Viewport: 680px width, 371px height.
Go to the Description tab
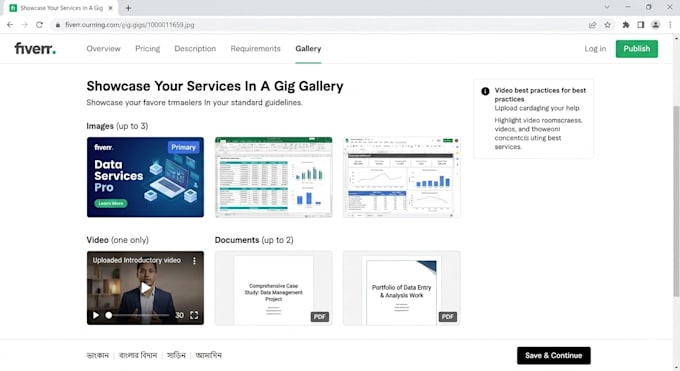tap(195, 49)
